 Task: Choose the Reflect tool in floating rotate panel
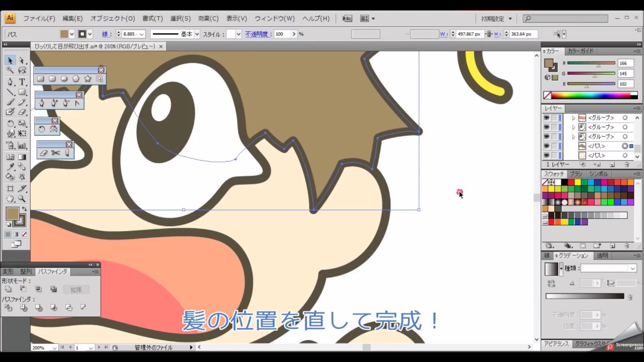point(53,129)
